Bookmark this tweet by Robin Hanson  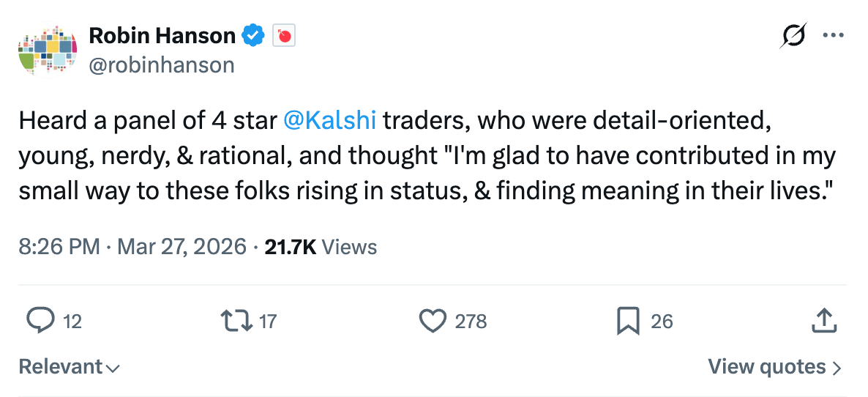coord(629,321)
